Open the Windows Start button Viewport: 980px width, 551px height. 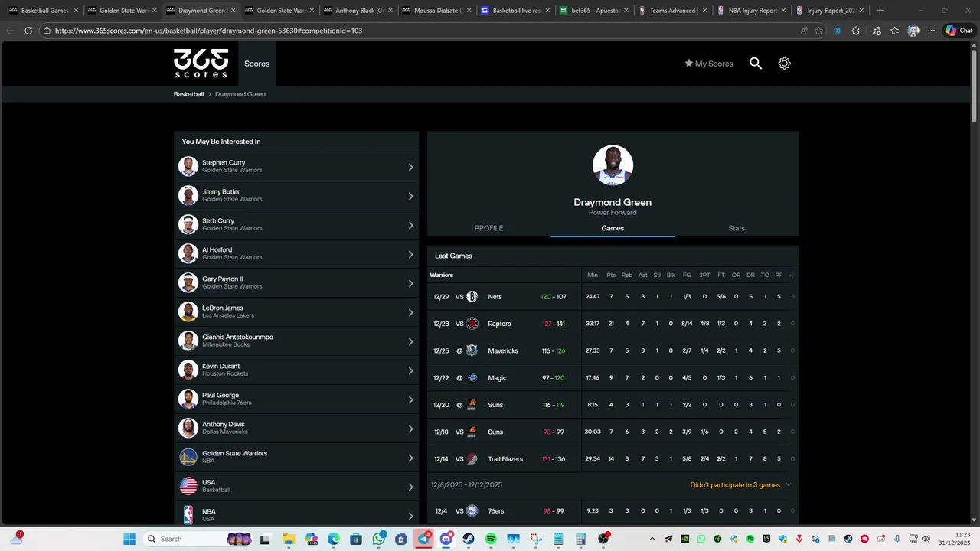[129, 539]
